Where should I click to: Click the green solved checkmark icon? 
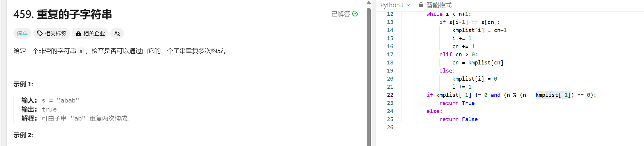point(355,14)
